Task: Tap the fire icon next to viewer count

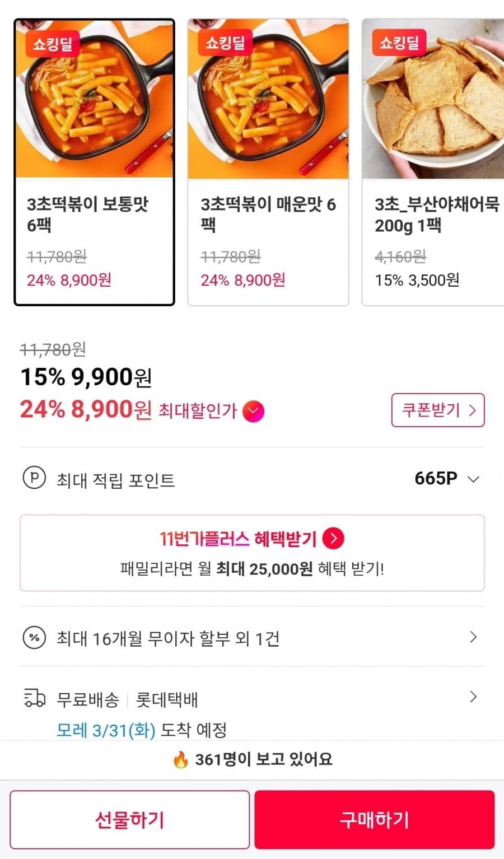Action: pos(180,760)
